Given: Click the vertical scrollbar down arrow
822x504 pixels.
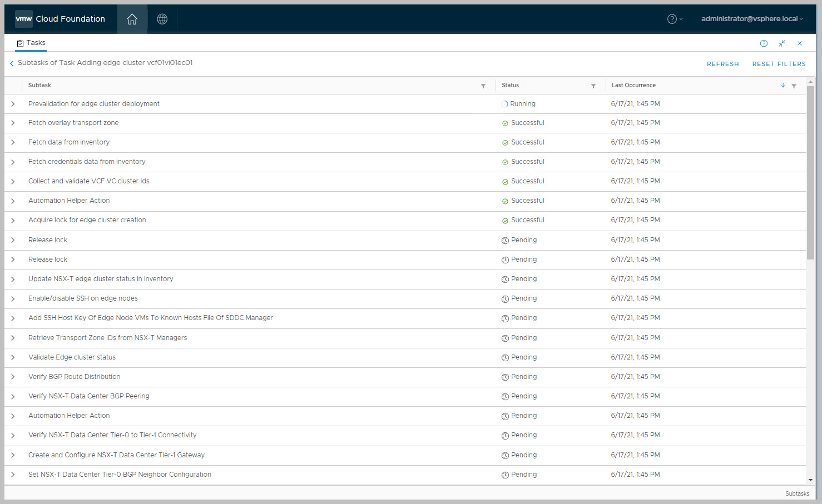Looking at the screenshot, I should 810,480.
